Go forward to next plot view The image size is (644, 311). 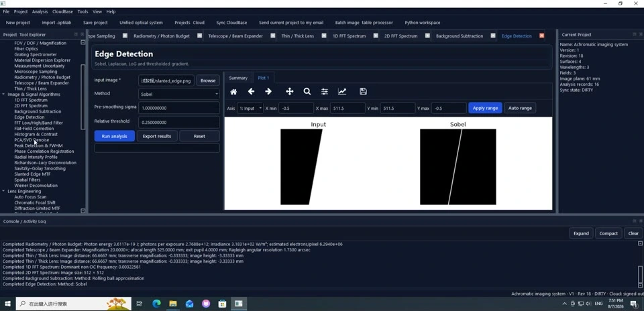point(268,92)
